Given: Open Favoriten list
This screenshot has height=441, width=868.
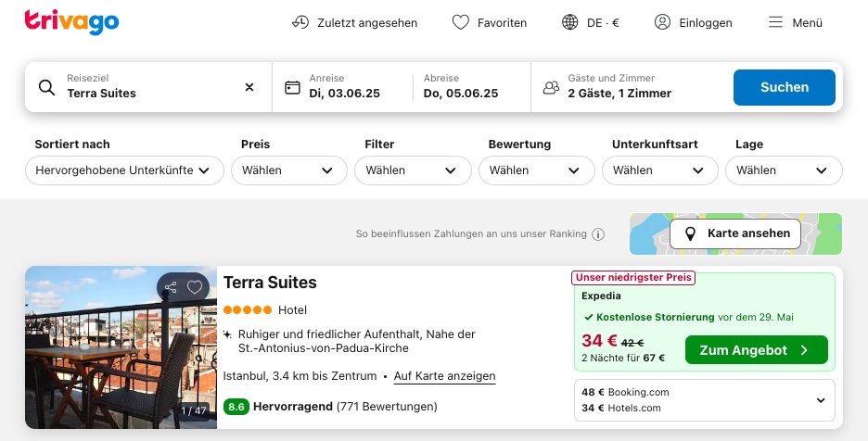Looking at the screenshot, I should (490, 22).
